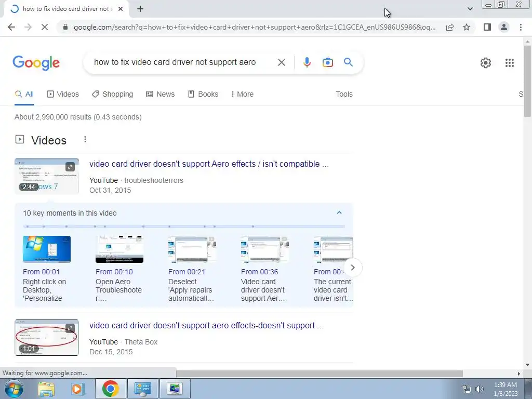Open the troubleshooterrors Aero effects video link
The width and height of the screenshot is (532, 399).
(x=209, y=164)
